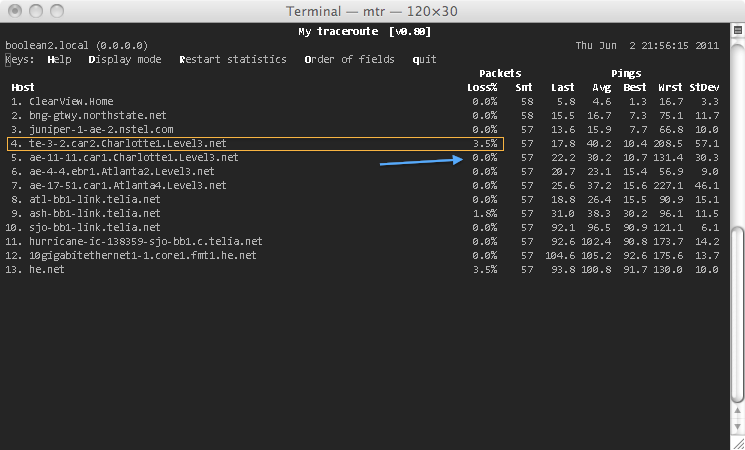Click the Loss% column header
Image resolution: width=745 pixels, height=450 pixels.
click(x=482, y=87)
